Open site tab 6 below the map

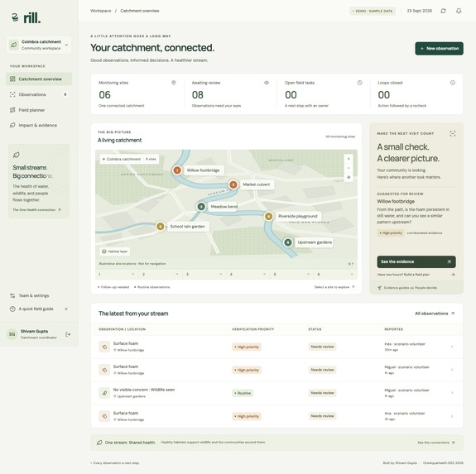335,275
